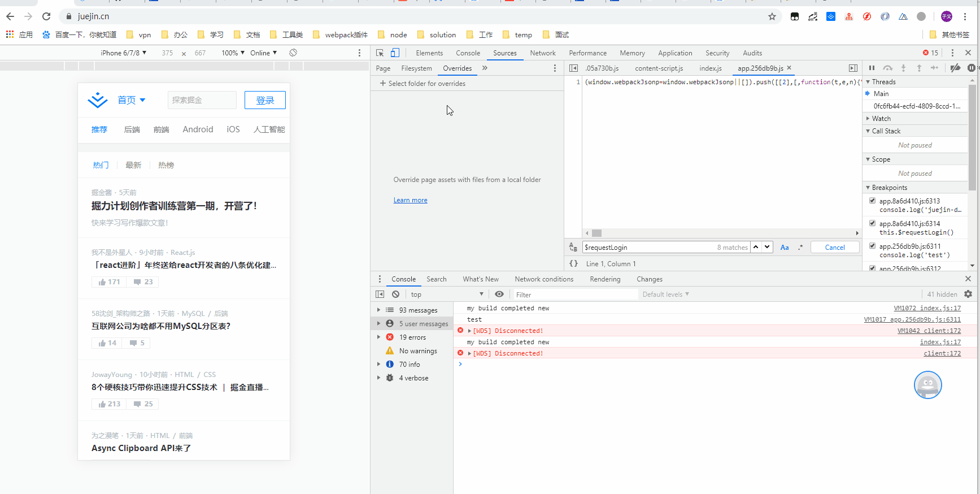Open the DevTools customize menu
This screenshot has width=980, height=494.
pos(952,53)
